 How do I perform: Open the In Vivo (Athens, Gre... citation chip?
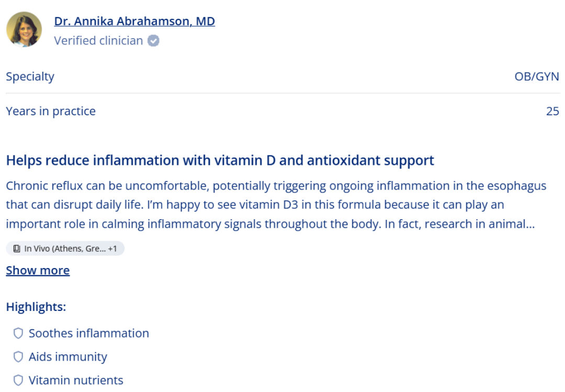click(x=65, y=249)
